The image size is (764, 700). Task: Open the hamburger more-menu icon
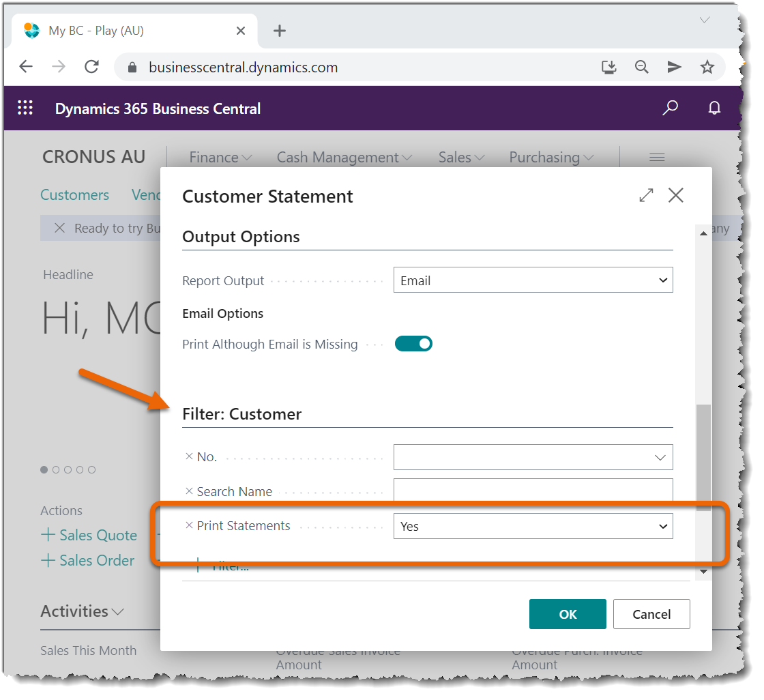coord(657,157)
